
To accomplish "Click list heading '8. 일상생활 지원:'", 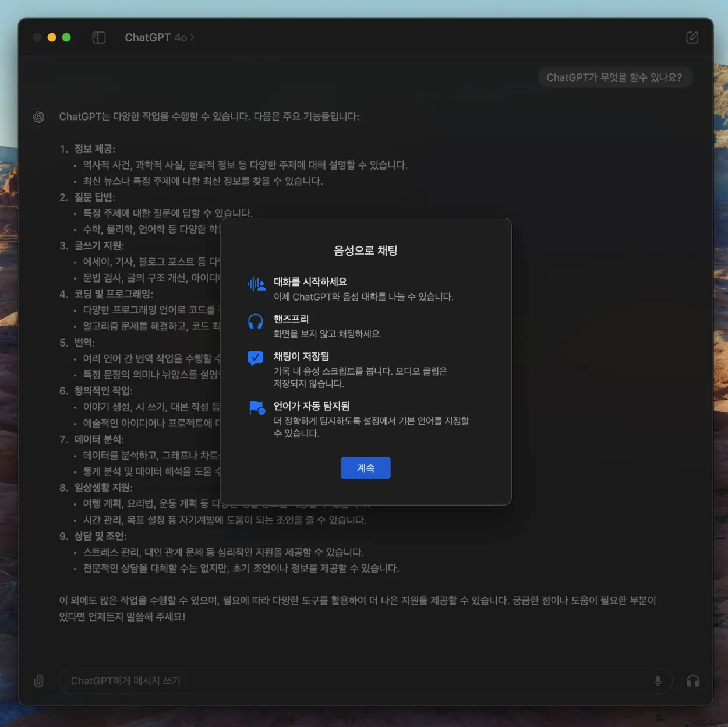I will tap(97, 488).
